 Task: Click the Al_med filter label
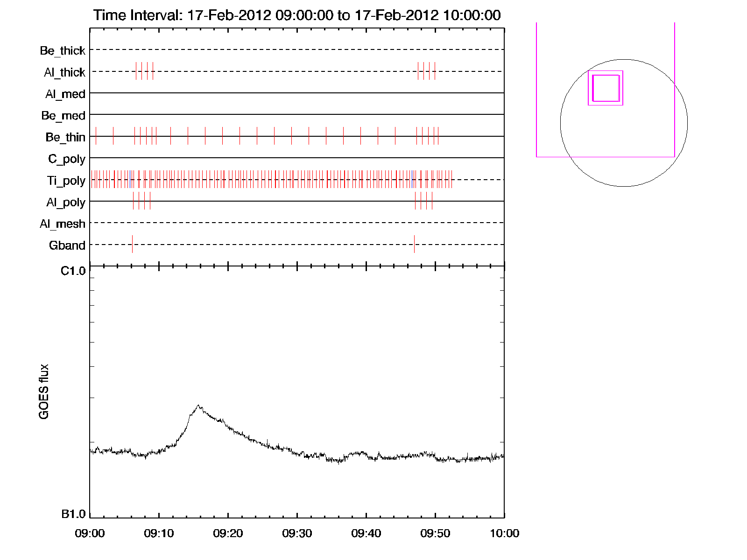pos(65,94)
